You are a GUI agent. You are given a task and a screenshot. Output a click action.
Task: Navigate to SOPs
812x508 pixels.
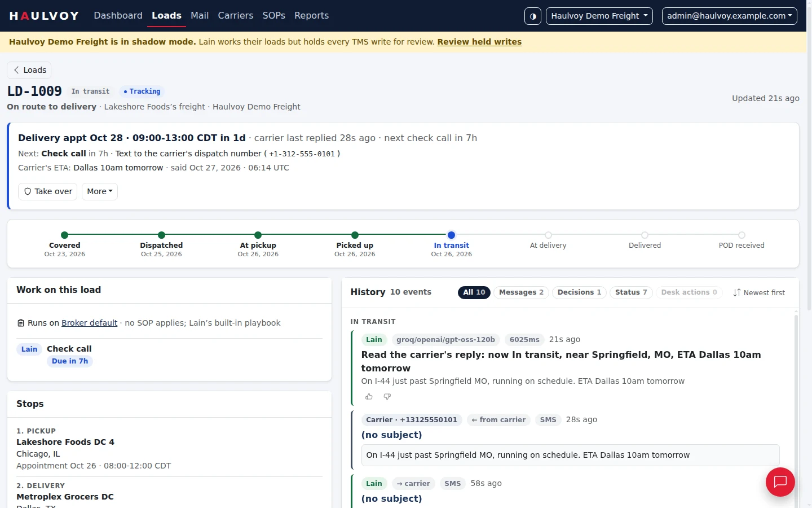[274, 16]
